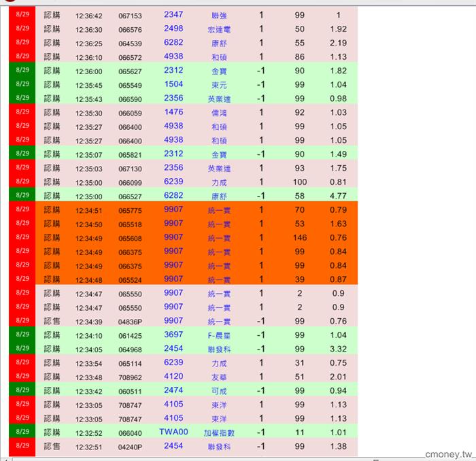Click 英業達 name in warrant 067130 row
Screen dimensions: 476x461
219,169
